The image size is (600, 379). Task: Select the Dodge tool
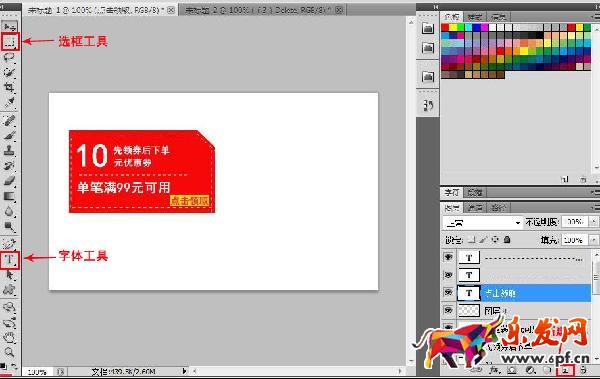point(10,227)
